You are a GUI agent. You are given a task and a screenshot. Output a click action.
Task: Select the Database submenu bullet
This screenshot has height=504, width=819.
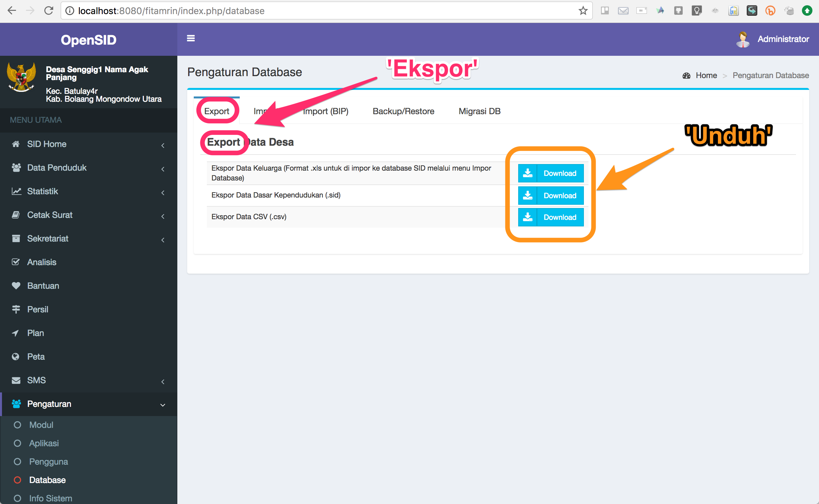(x=17, y=480)
